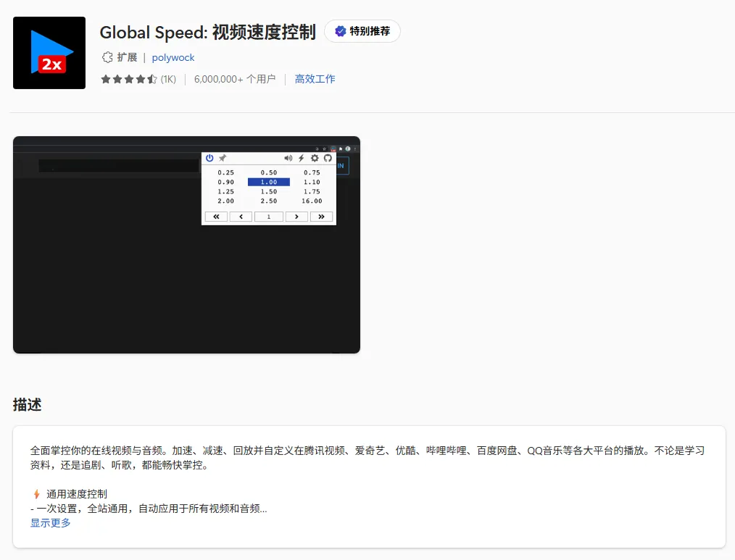Click the single right arrow speed button
This screenshot has height=560, width=735.
tap(296, 217)
